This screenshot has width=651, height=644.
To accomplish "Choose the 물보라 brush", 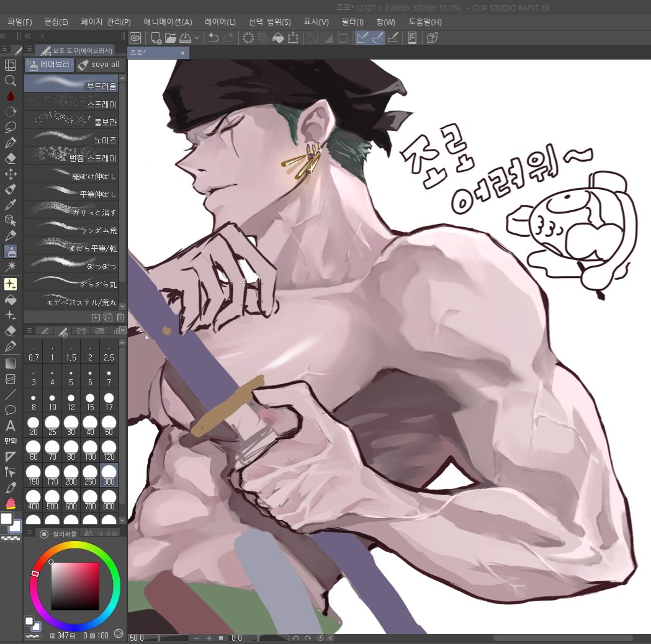I will 71,120.
